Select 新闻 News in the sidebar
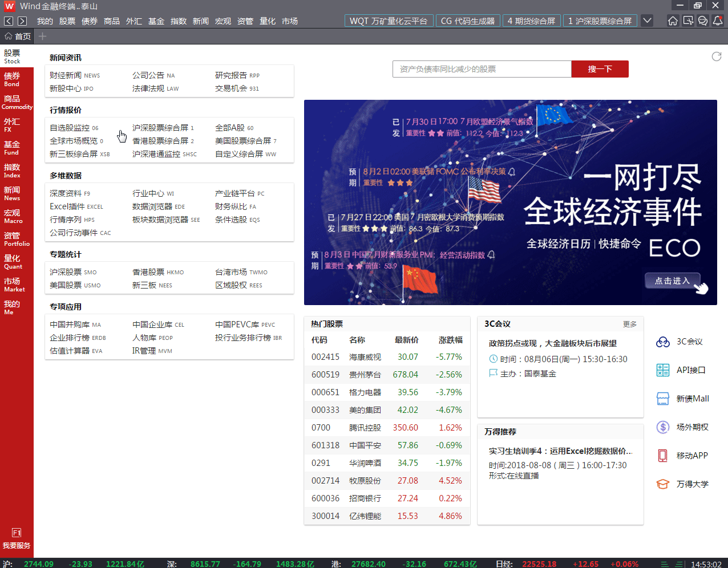The height and width of the screenshot is (568, 728). (x=17, y=193)
